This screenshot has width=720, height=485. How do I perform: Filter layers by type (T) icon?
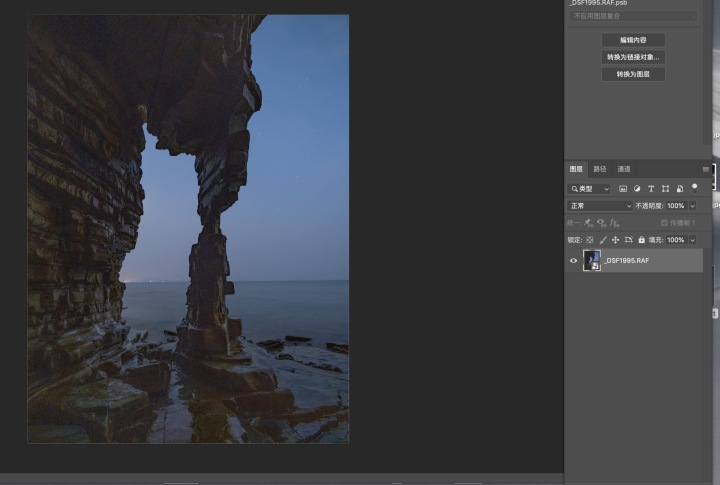click(651, 189)
